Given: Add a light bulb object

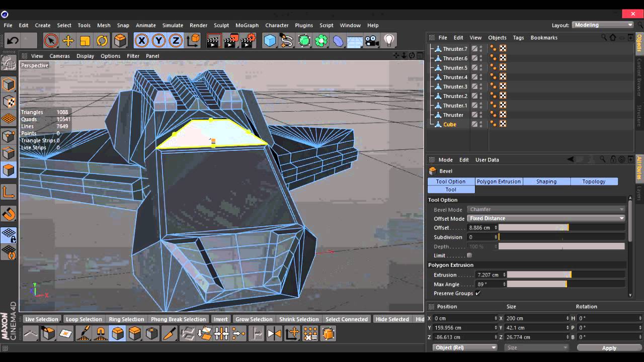Looking at the screenshot, I should pyautogui.click(x=389, y=41).
